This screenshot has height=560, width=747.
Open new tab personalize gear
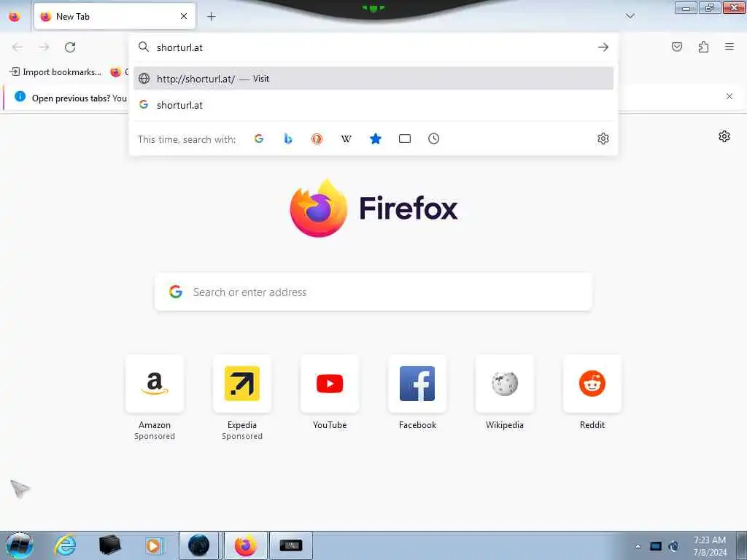(x=724, y=136)
